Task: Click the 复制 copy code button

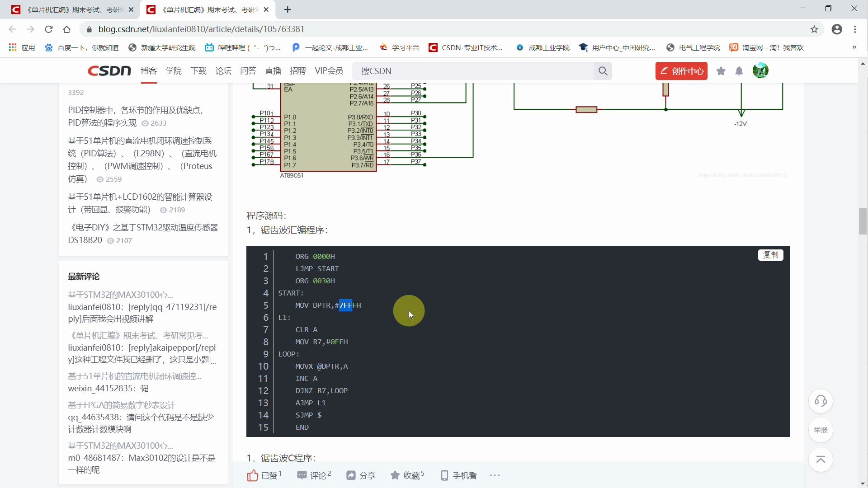Action: tap(770, 255)
